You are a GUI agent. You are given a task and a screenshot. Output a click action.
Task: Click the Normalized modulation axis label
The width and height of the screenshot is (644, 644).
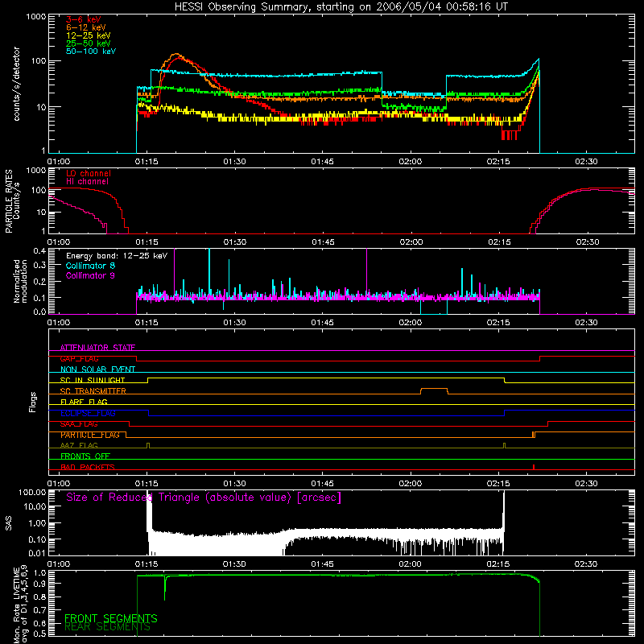click(20, 281)
